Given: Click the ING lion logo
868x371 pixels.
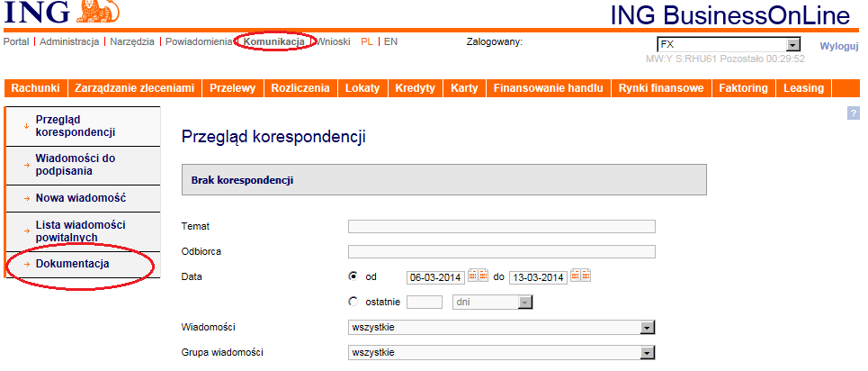Looking at the screenshot, I should pos(100,11).
